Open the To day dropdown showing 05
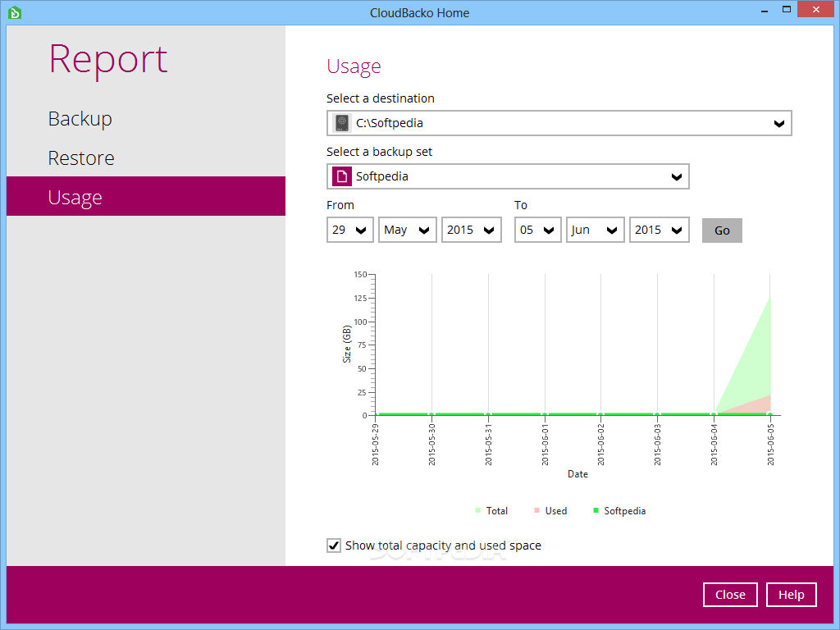 point(538,230)
